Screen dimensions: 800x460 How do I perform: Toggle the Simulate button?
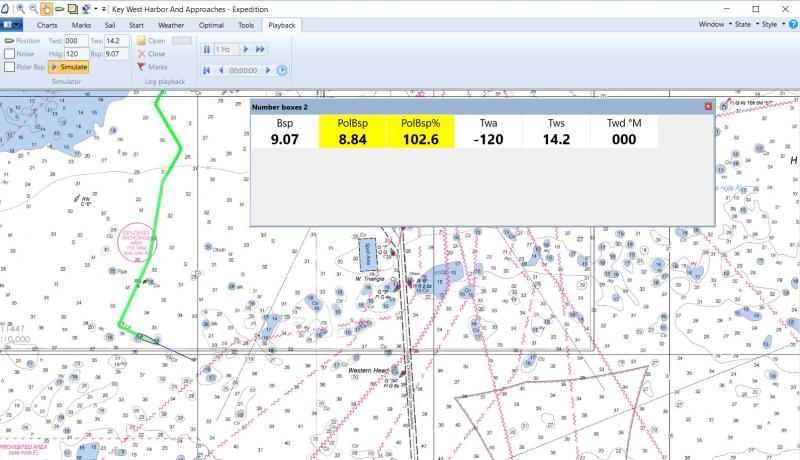click(x=69, y=67)
